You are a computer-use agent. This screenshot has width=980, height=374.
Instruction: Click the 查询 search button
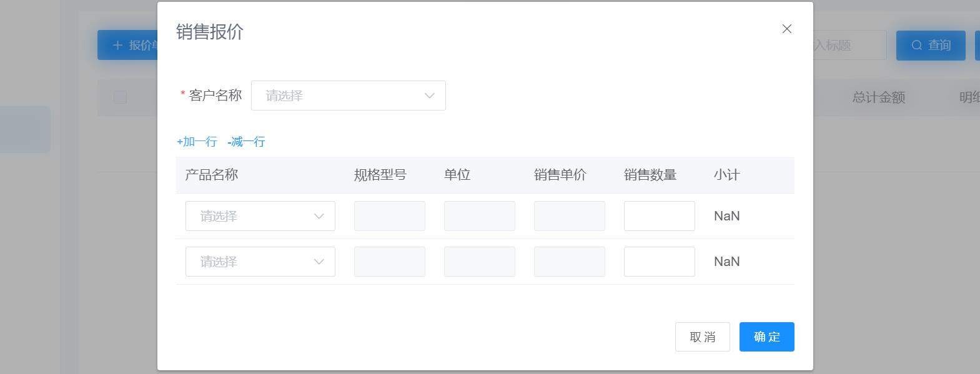coord(931,44)
